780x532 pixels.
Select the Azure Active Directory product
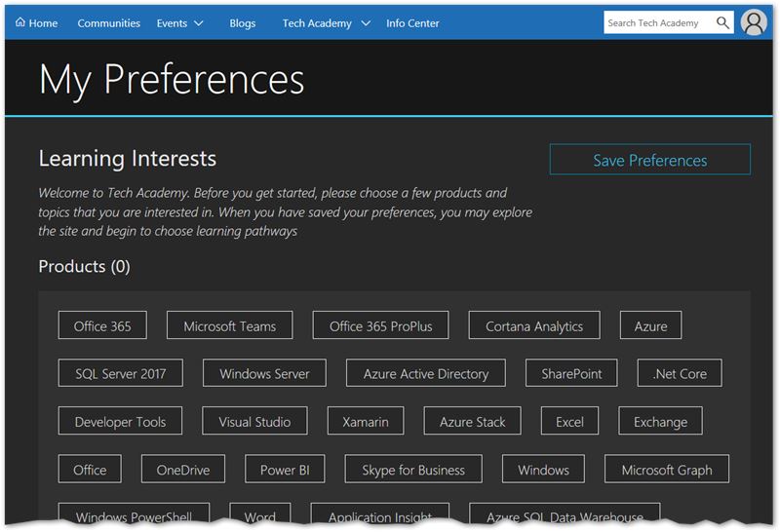(426, 373)
